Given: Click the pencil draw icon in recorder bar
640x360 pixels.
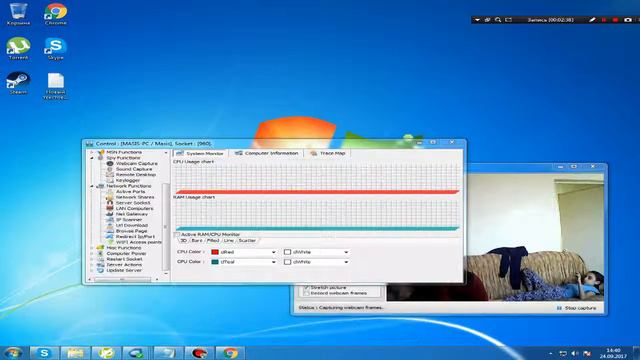Looking at the screenshot, I should 592,20.
